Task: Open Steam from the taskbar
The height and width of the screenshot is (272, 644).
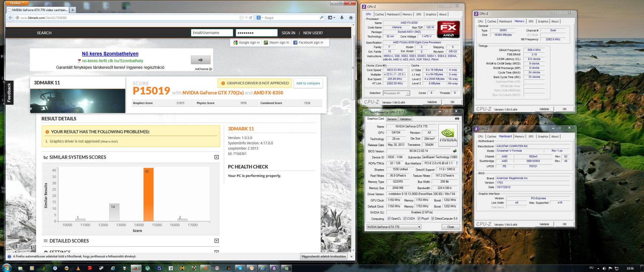Action: (101, 268)
